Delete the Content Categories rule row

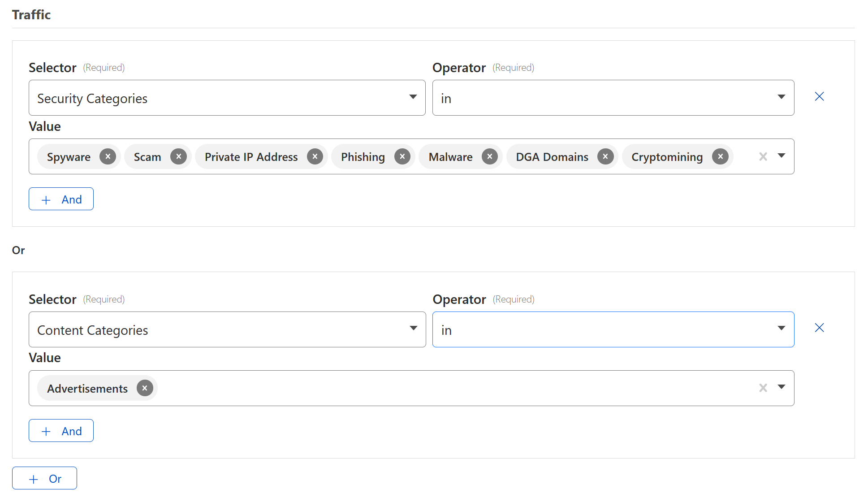coord(819,328)
